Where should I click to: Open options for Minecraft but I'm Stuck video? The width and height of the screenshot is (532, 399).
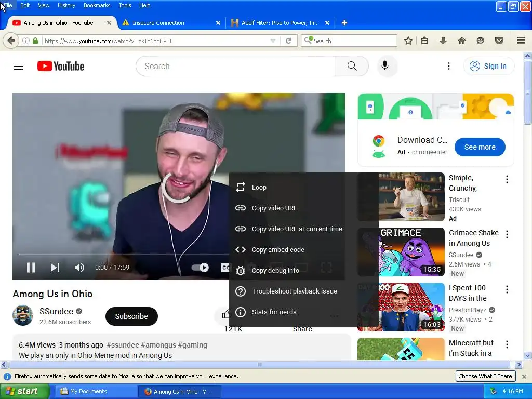(x=507, y=345)
